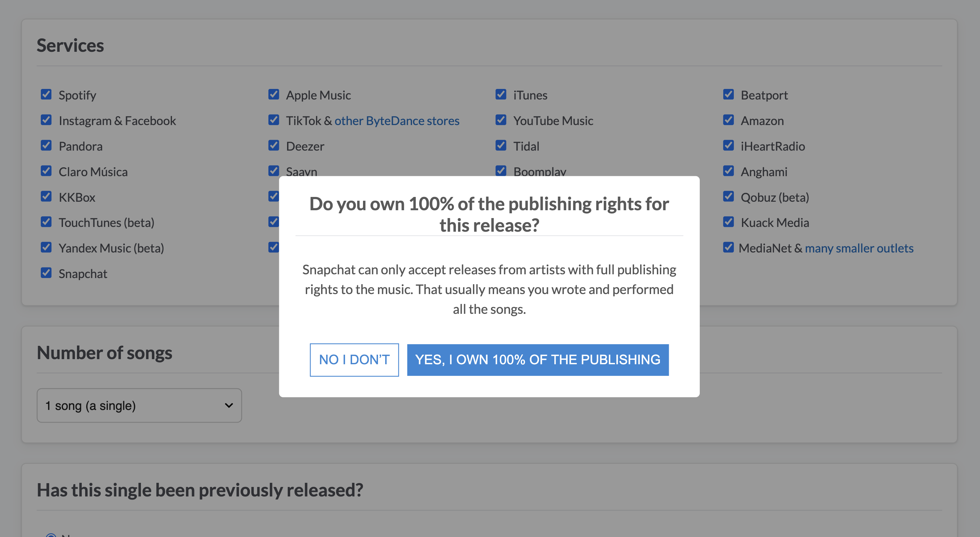
Task: Disable the iHeartRadio checkbox
Action: (x=728, y=145)
